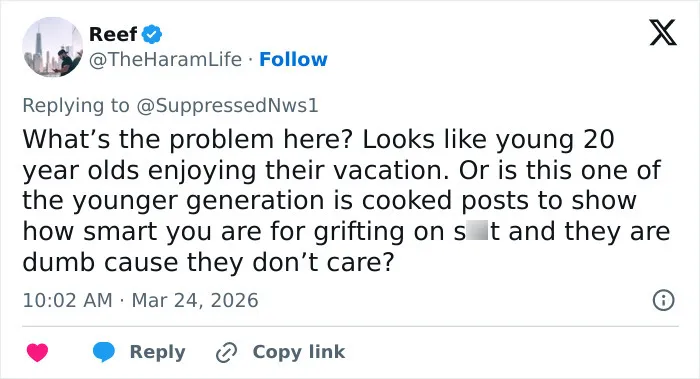Click the blurred censored word in tweet
This screenshot has width=700, height=379.
pyautogui.click(x=477, y=230)
